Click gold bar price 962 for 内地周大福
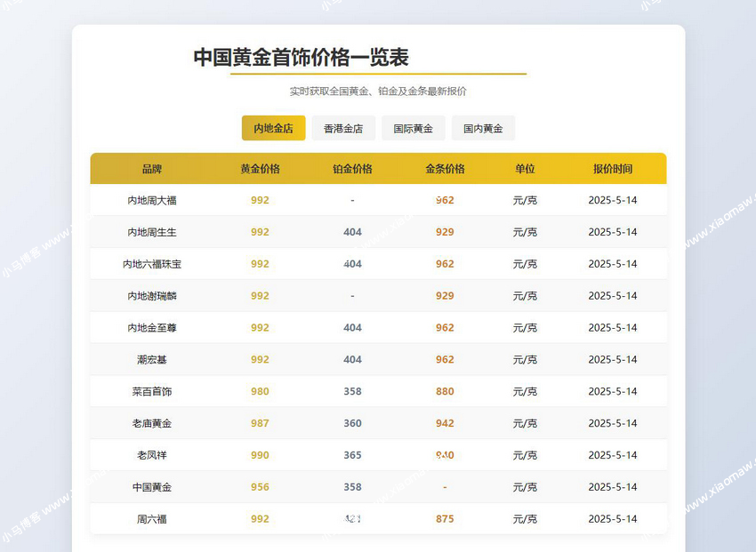Image resolution: width=756 pixels, height=552 pixels. click(x=445, y=200)
